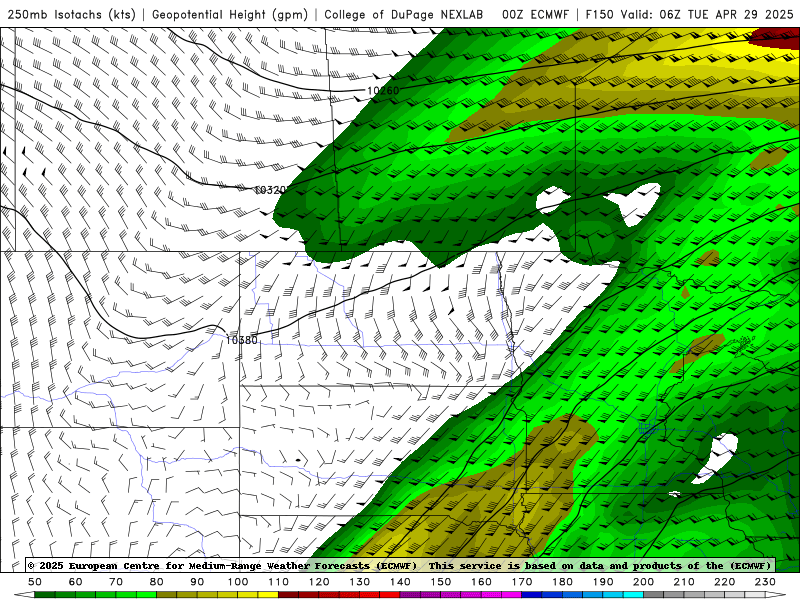Click the "110" value on the color scale

[279, 582]
